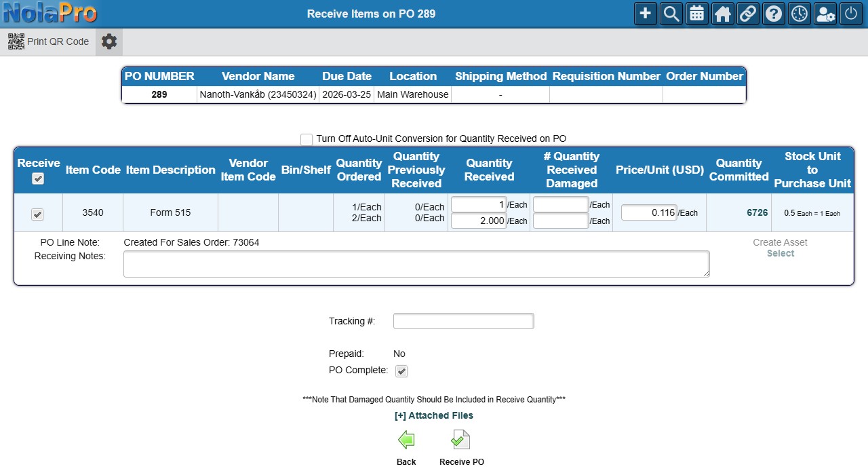The width and height of the screenshot is (868, 473).
Task: Click the Prepaid value No
Action: click(399, 354)
